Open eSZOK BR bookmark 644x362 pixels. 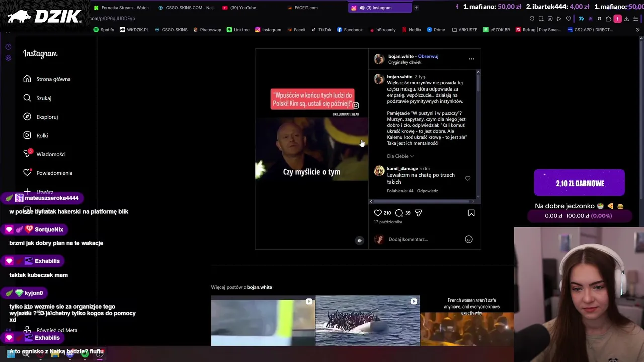tap(497, 30)
